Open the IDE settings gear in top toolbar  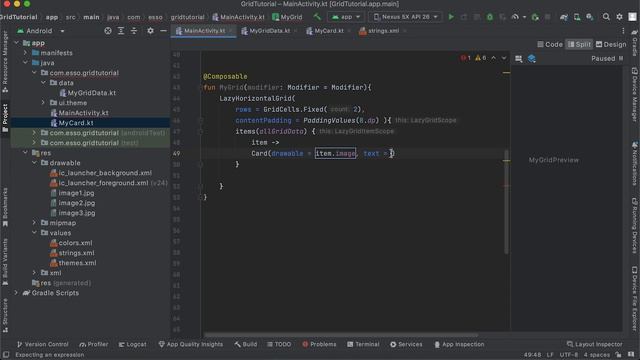pos(619,17)
